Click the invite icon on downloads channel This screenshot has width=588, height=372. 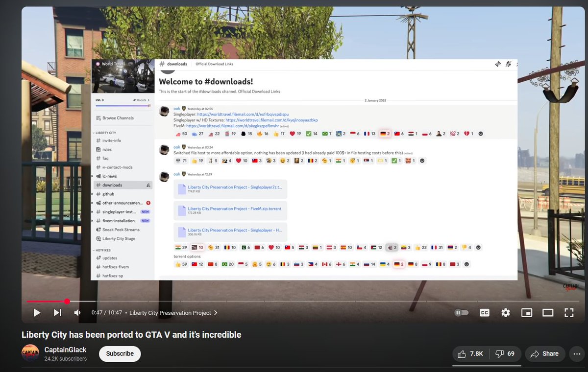coord(148,185)
